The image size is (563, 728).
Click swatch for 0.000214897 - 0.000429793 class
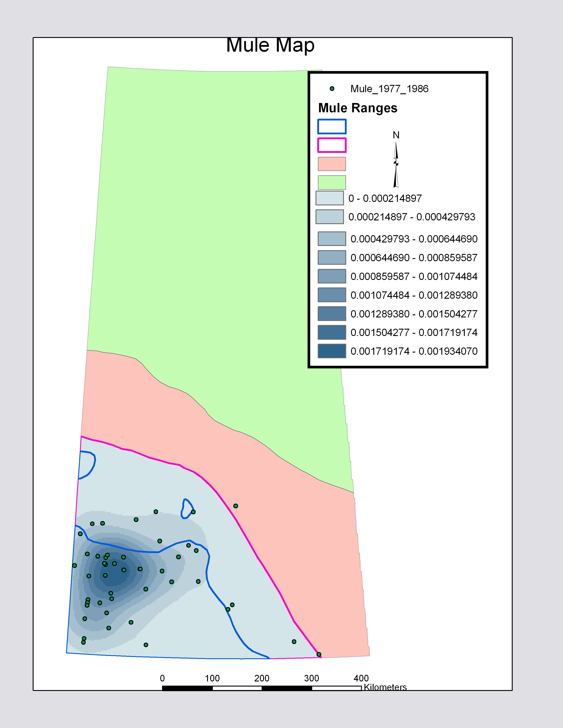tap(330, 217)
